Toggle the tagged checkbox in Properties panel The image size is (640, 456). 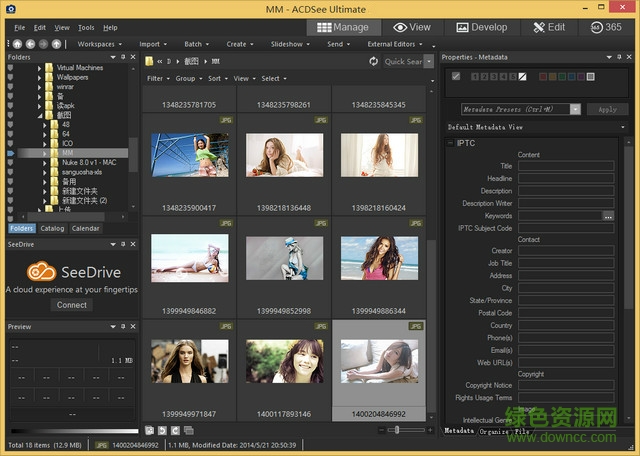[x=457, y=76]
